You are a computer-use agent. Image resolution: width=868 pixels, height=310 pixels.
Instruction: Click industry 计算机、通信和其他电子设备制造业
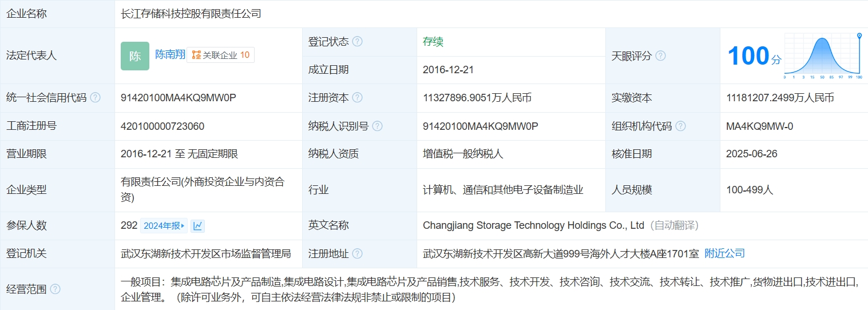(x=503, y=190)
